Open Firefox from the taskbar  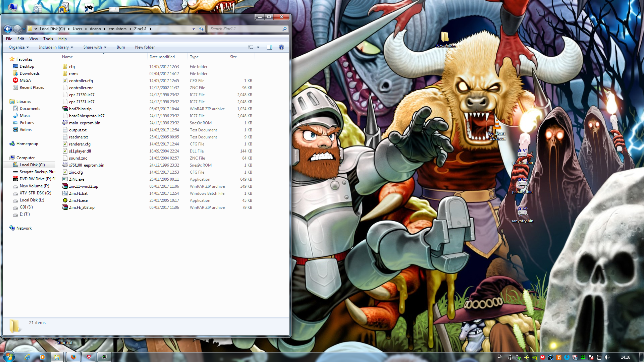coord(73,357)
